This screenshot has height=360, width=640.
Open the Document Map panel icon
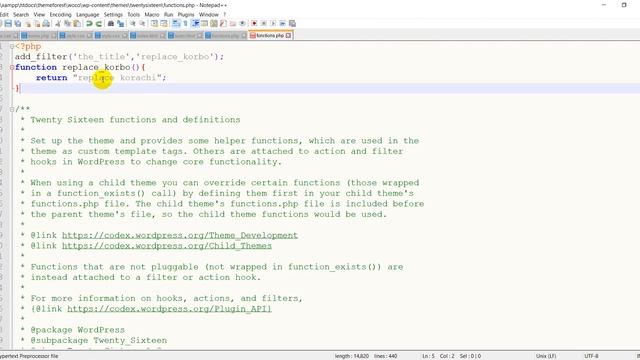213,24
